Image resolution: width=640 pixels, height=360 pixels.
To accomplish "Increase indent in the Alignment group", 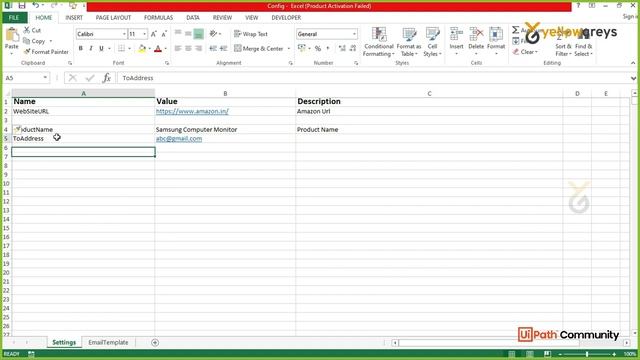I will coord(223,48).
